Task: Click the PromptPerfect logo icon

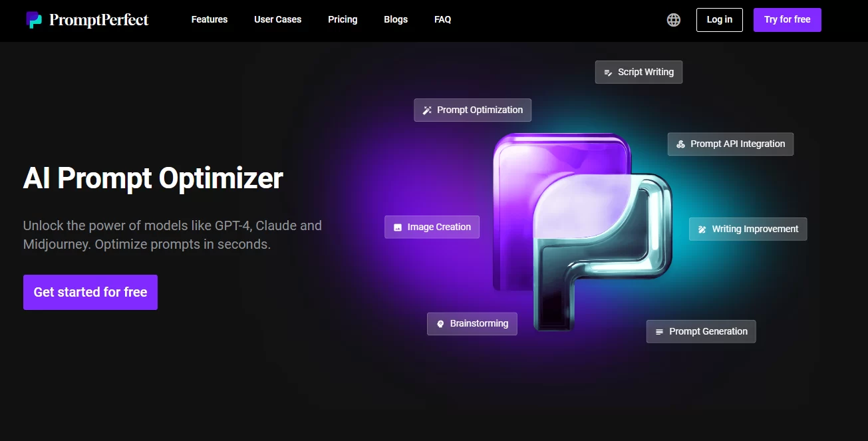Action: point(34,20)
